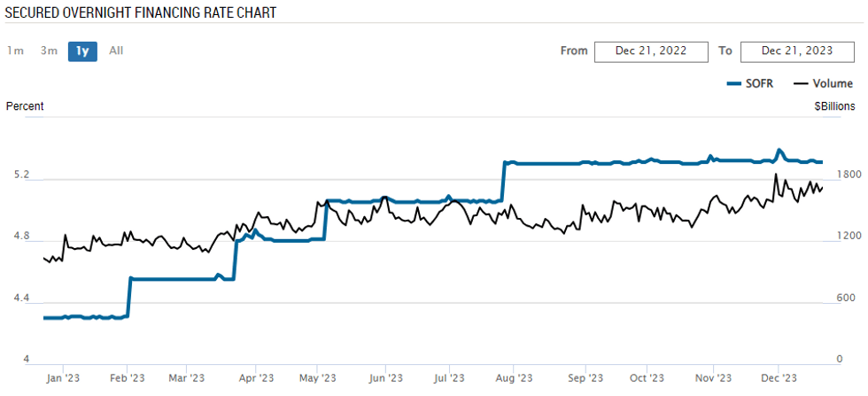Click the Aug '23 axis label
This screenshot has width=868, height=396.
click(x=515, y=377)
